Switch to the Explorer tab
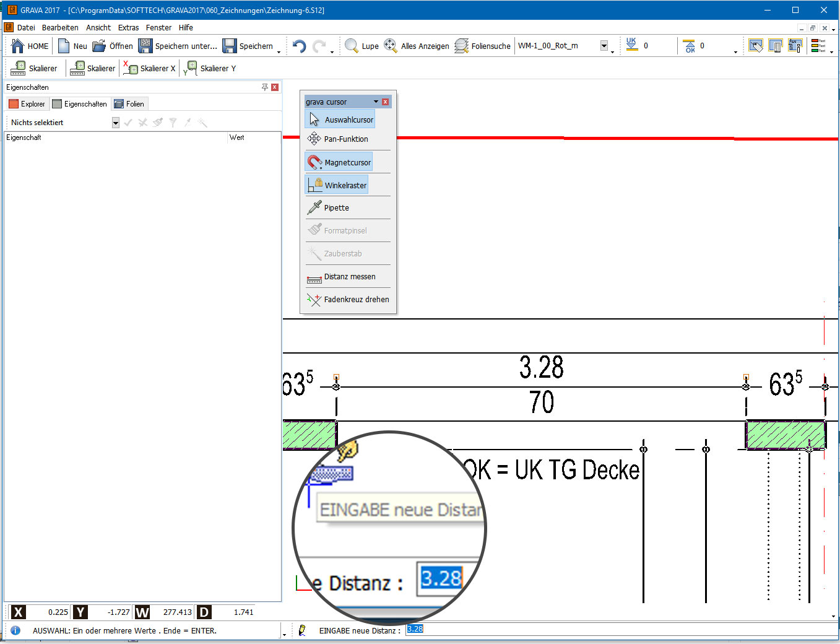The image size is (840, 644). 27,103
